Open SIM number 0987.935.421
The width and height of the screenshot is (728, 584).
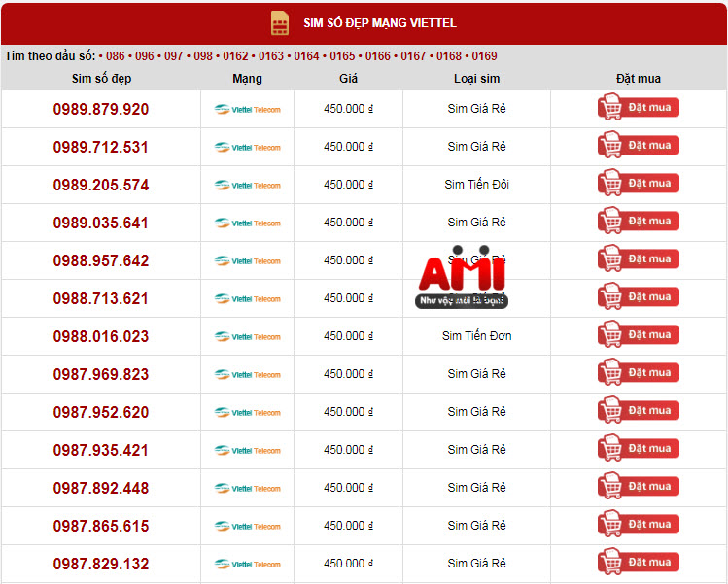[x=101, y=450]
